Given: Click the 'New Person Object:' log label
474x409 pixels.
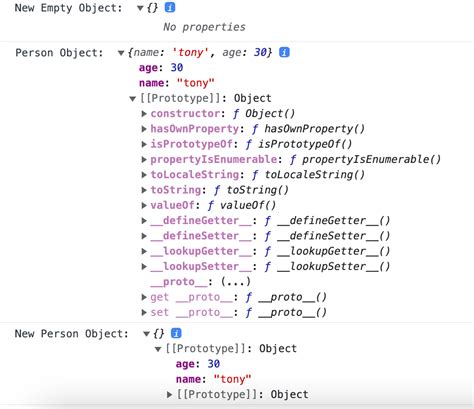Looking at the screenshot, I should point(72,334).
